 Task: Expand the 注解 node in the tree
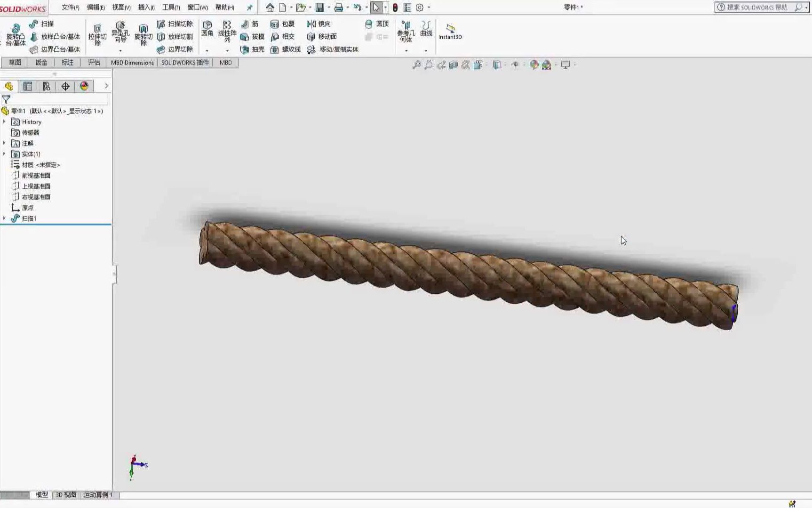5,143
